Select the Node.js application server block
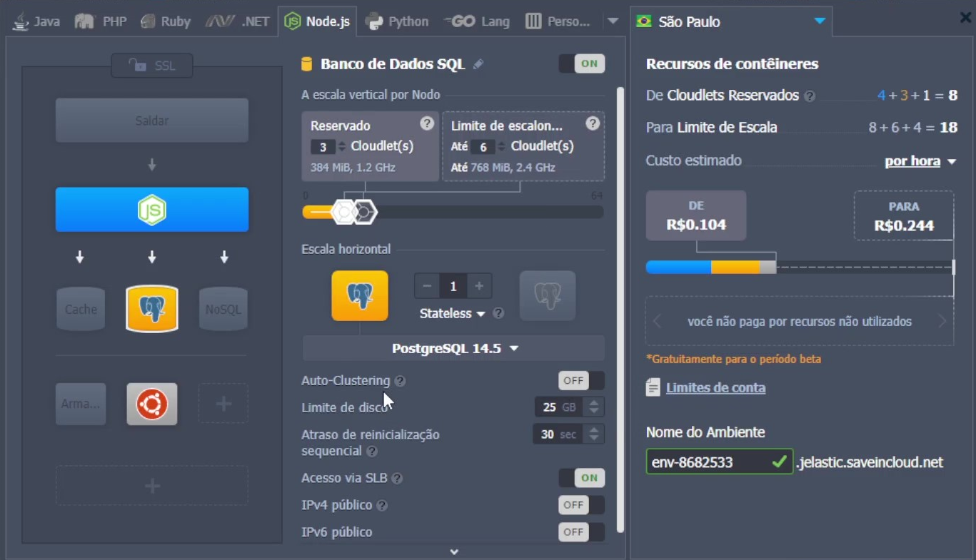Viewport: 976px width, 560px height. point(152,210)
